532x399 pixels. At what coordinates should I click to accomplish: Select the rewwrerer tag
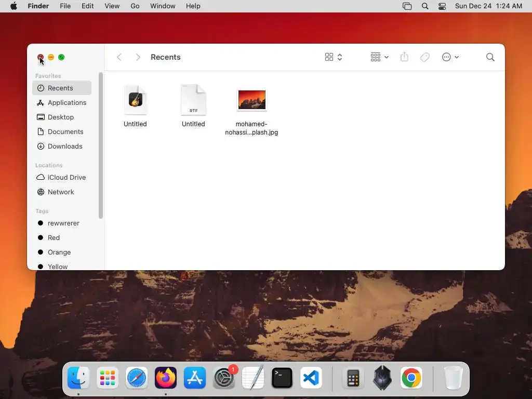(x=62, y=223)
